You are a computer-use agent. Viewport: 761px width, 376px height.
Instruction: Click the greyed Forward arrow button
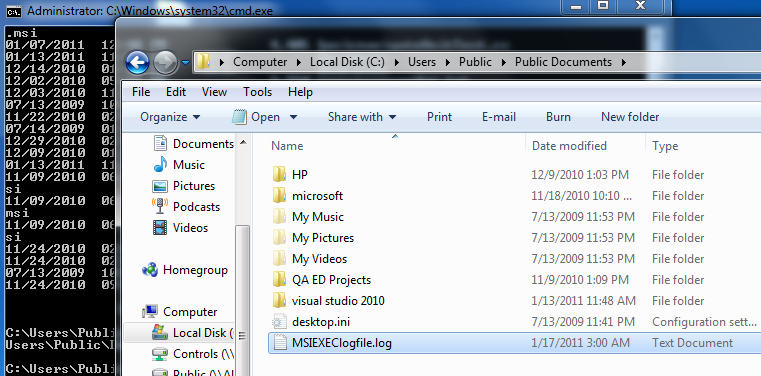(165, 63)
